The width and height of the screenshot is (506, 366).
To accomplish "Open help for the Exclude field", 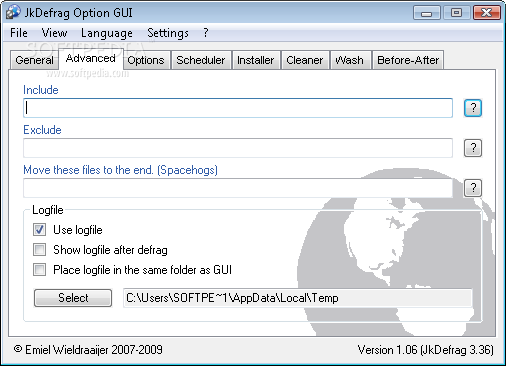I will (x=473, y=148).
